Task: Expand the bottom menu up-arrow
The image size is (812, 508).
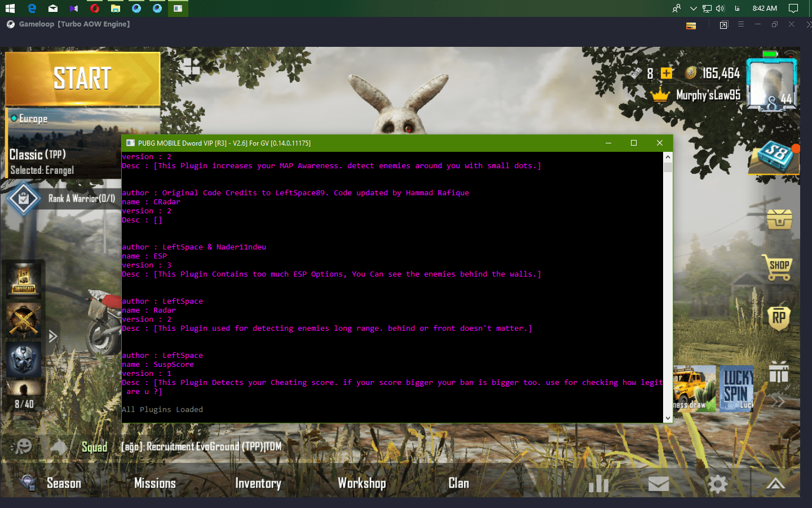Action: (775, 484)
